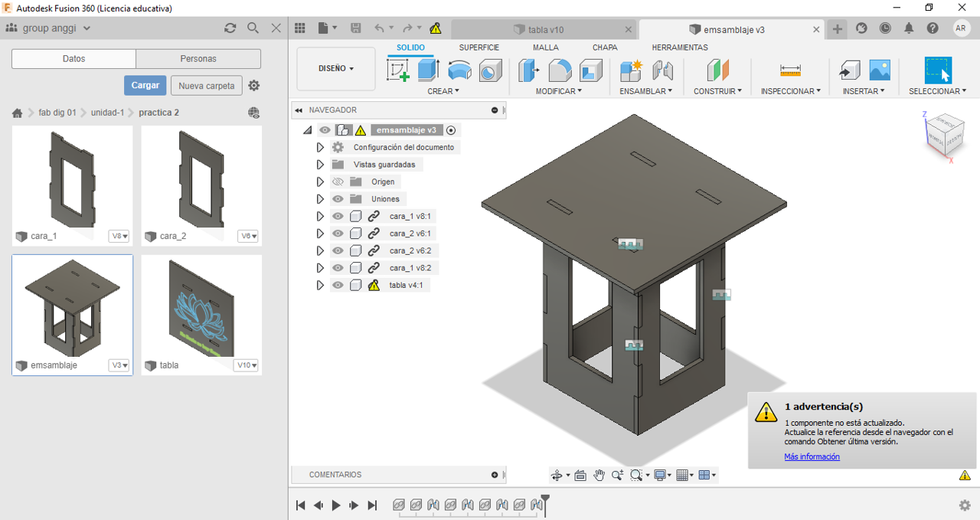Select the Create Sketch tool icon
This screenshot has height=520, width=980.
(398, 70)
